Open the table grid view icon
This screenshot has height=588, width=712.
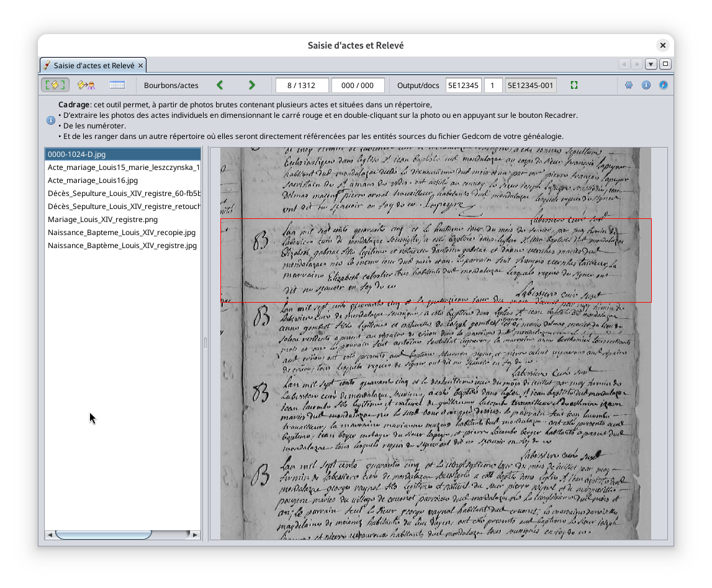[117, 85]
